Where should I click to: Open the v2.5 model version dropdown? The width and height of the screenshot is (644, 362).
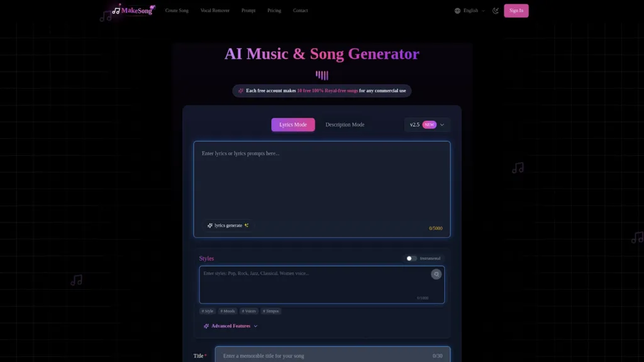[427, 125]
